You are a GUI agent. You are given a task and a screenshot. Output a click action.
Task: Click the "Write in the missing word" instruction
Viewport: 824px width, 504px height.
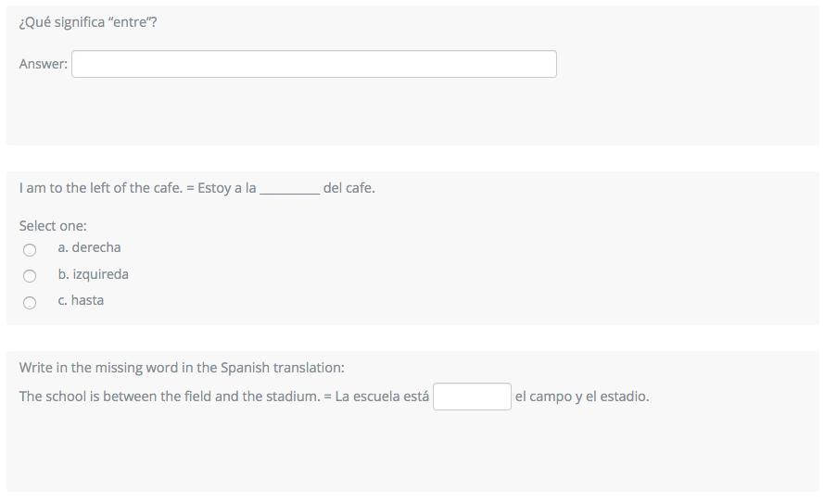click(x=182, y=368)
